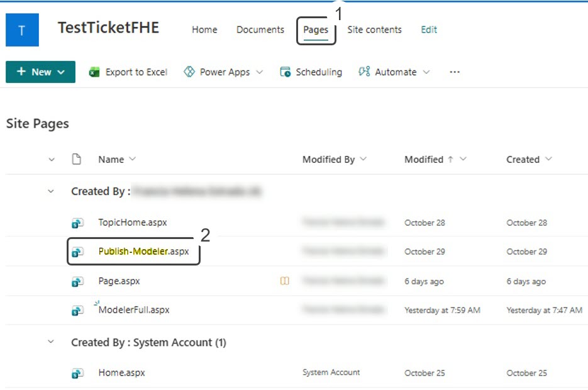Image resolution: width=588 pixels, height=390 pixels.
Task: Open the Site contents section
Action: (375, 30)
